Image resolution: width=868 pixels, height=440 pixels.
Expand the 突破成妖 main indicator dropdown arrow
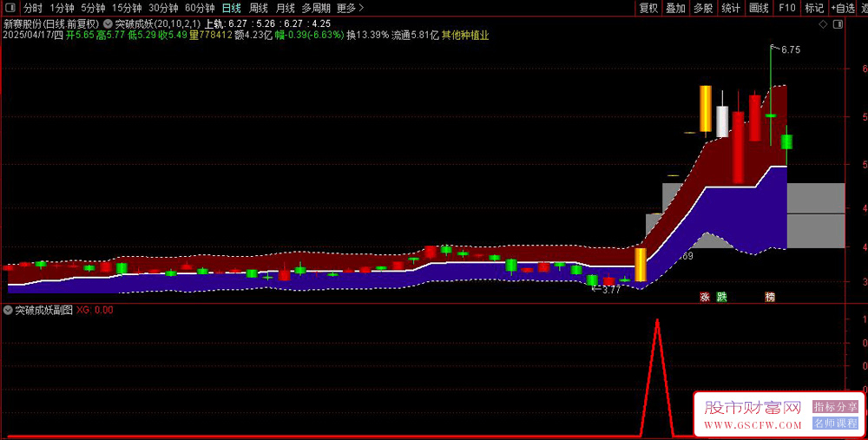(x=108, y=24)
